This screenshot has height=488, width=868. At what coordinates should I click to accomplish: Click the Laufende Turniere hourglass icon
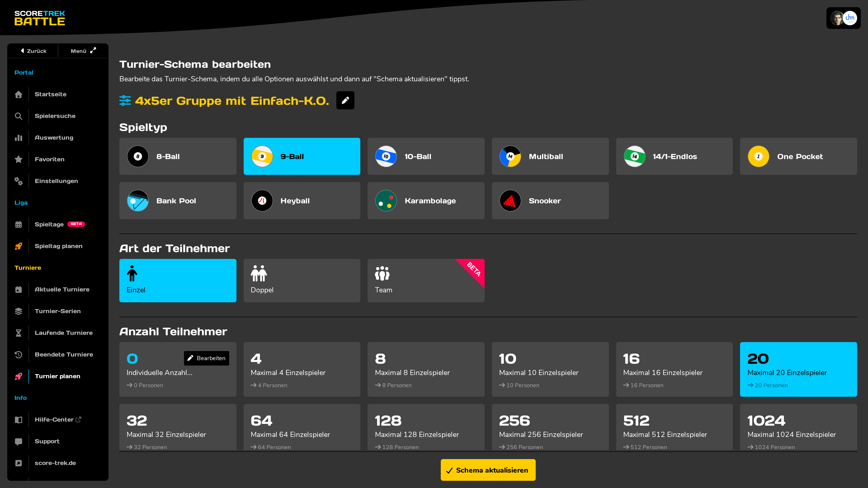point(19,333)
